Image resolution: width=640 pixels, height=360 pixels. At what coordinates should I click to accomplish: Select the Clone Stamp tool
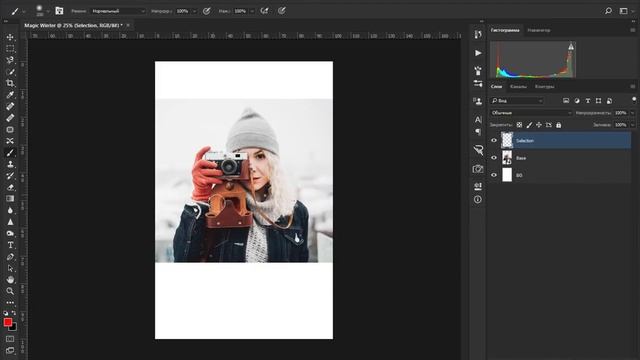pos(10,164)
